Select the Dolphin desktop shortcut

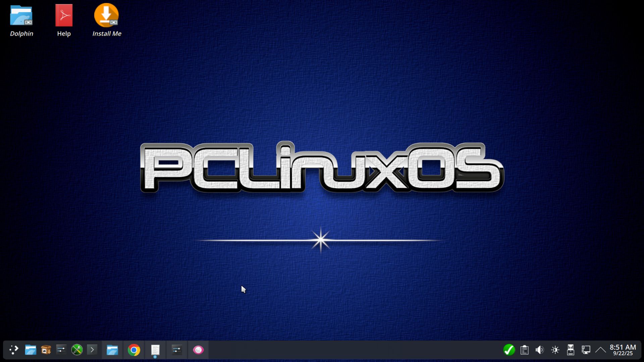tap(21, 20)
